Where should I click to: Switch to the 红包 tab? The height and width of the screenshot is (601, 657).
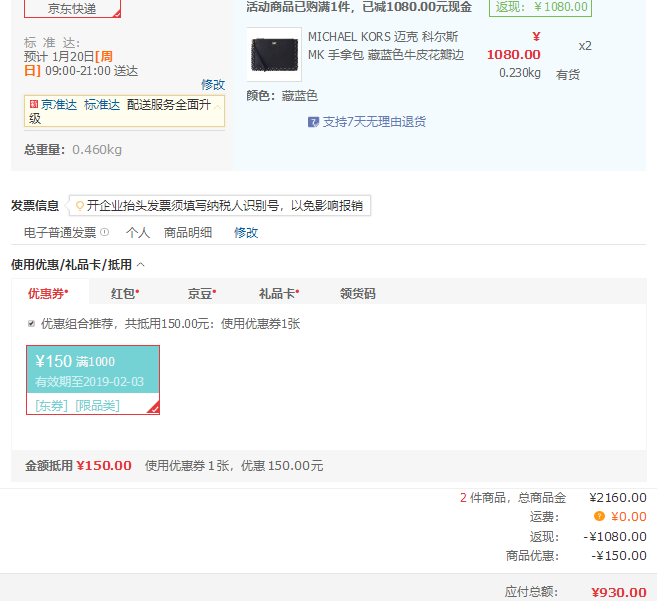[124, 293]
